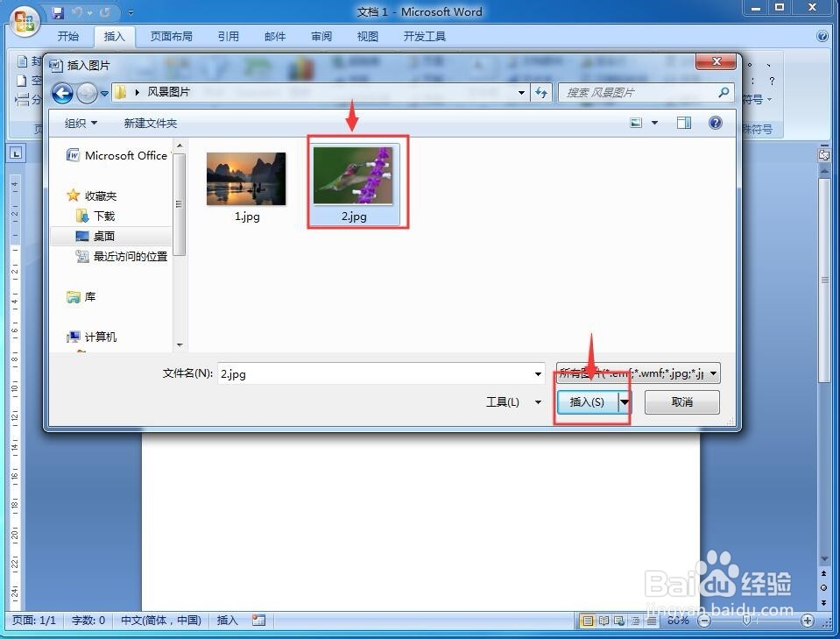This screenshot has width=840, height=639.
Task: Close the 插入图片 dialog
Action: (x=716, y=61)
